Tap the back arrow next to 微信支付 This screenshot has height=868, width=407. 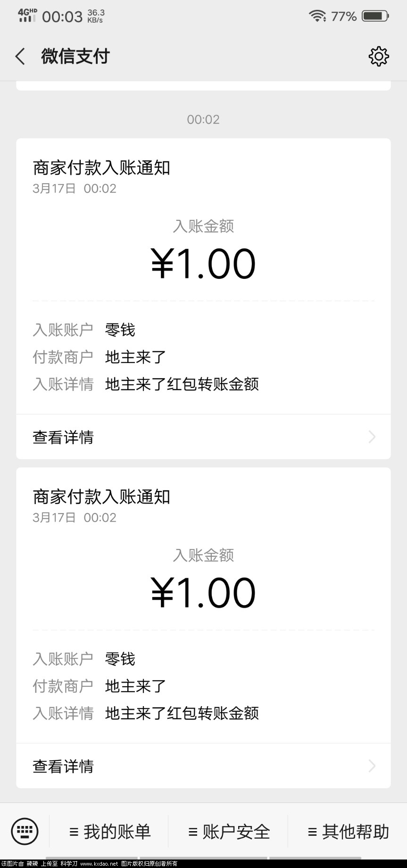(x=20, y=57)
